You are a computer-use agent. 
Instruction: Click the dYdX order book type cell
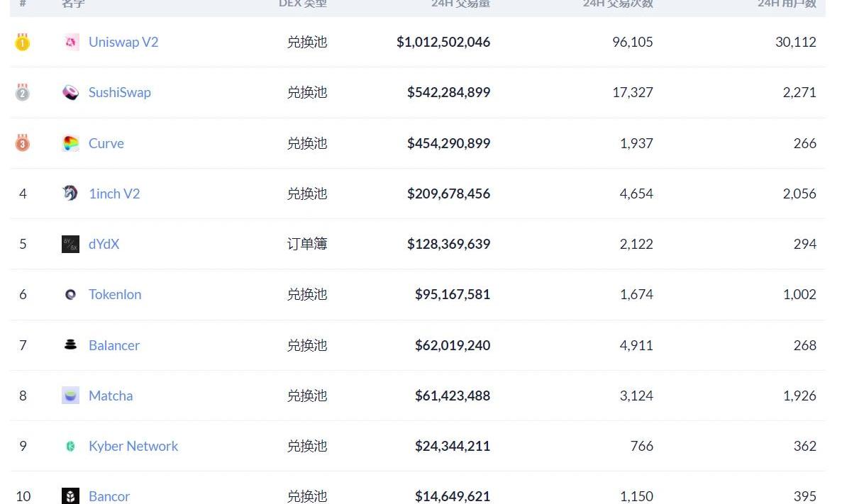(307, 245)
